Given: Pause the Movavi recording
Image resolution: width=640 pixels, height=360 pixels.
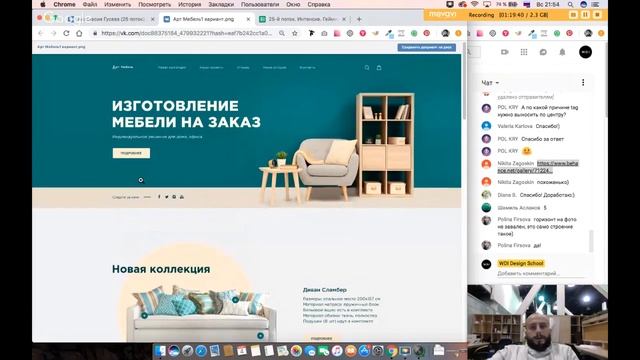Looking at the screenshot, I should click(x=585, y=15).
